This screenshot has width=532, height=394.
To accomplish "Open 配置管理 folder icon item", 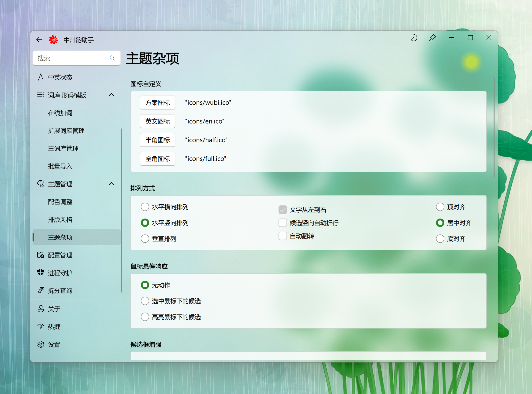I will coord(60,255).
